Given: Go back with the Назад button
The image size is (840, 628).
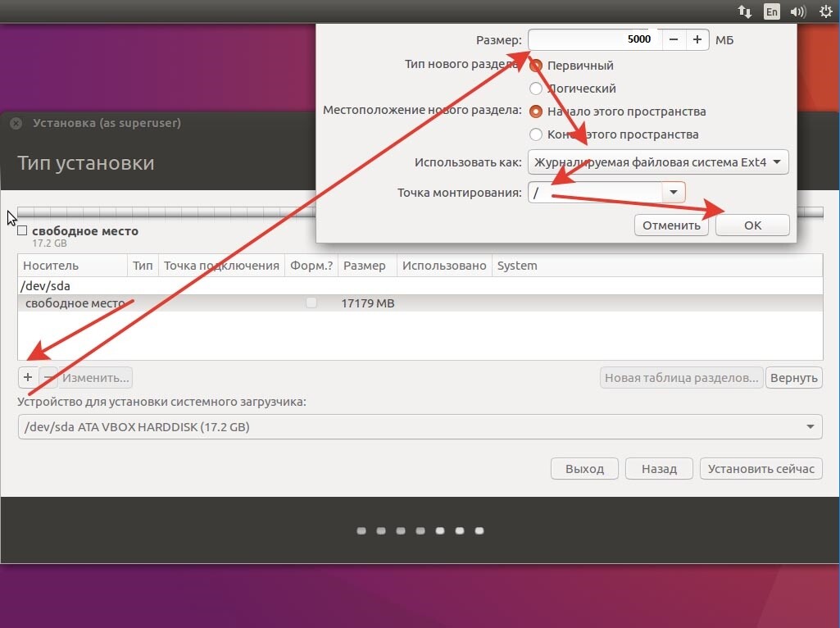Looking at the screenshot, I should pyautogui.click(x=659, y=468).
